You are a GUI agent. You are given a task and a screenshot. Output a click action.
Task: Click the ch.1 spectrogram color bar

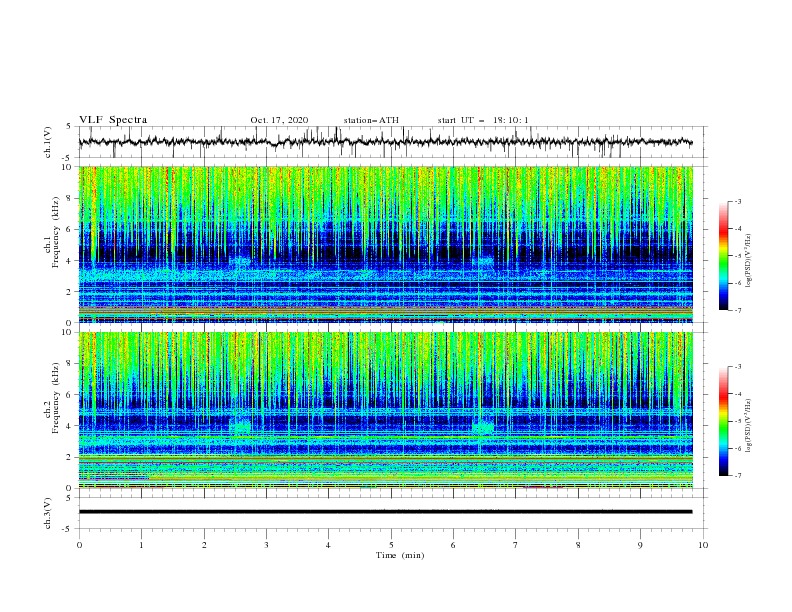[x=723, y=256]
